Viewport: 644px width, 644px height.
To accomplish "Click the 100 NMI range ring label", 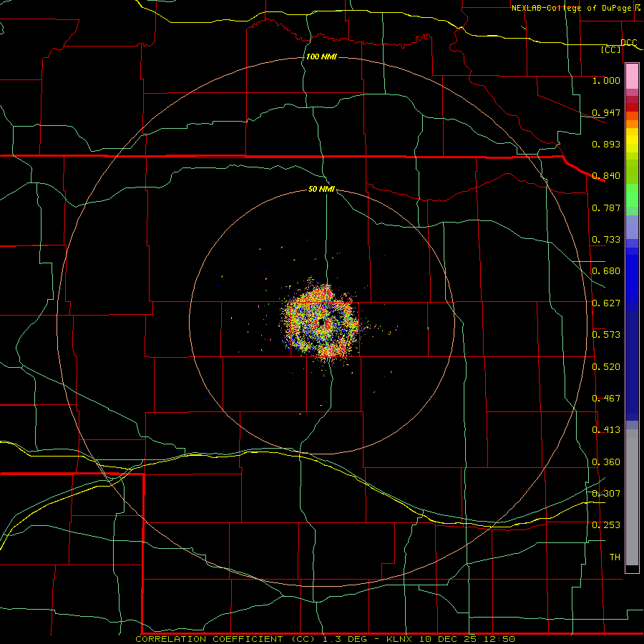I will point(321,57).
